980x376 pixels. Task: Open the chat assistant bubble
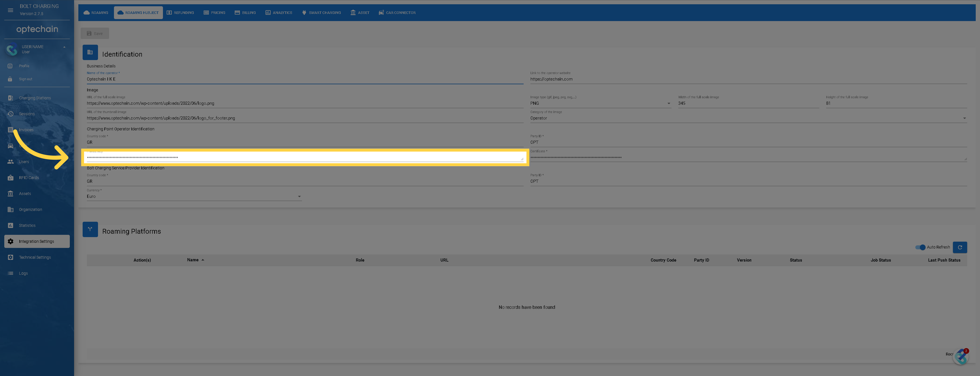click(x=961, y=356)
